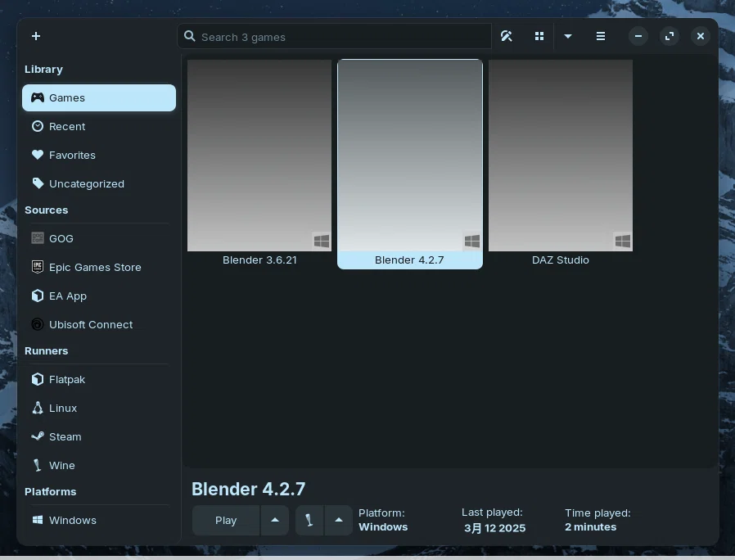Screen dimensions: 735x560
Task: Select Epic Games Store source
Action: pyautogui.click(x=99, y=267)
